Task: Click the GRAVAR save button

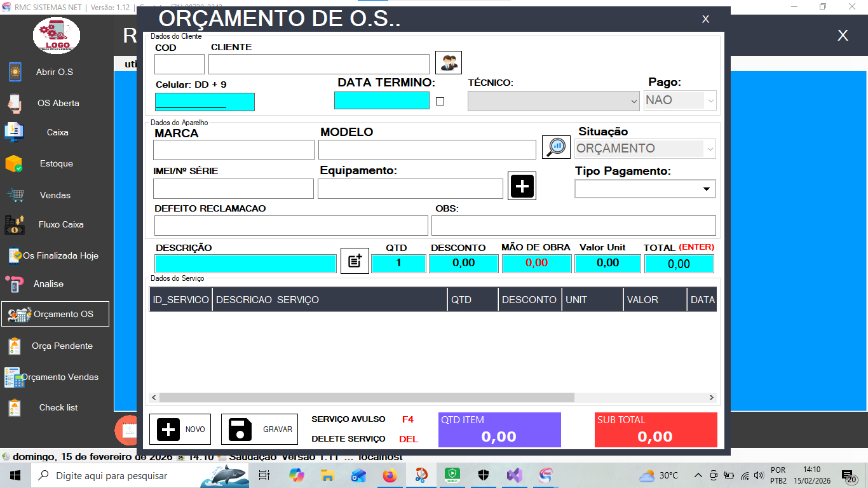Action: click(259, 429)
